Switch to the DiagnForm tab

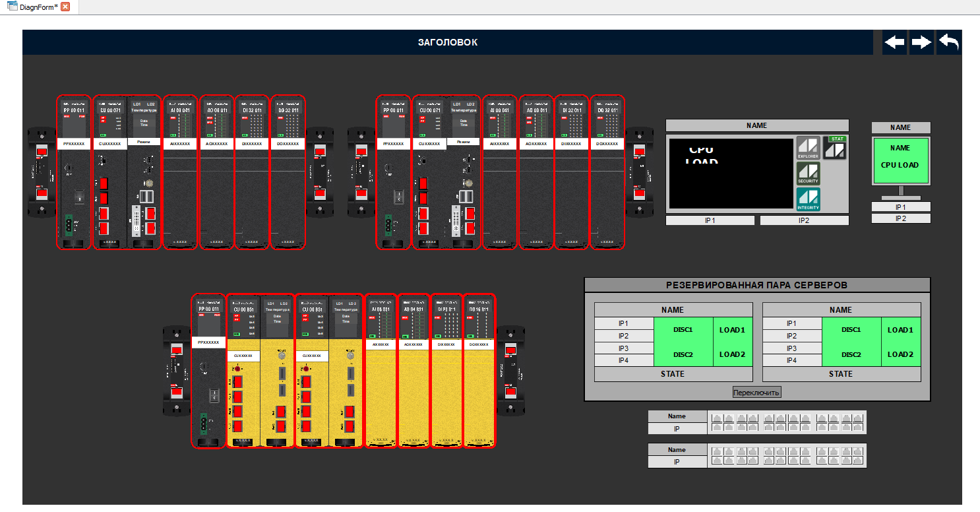click(37, 7)
